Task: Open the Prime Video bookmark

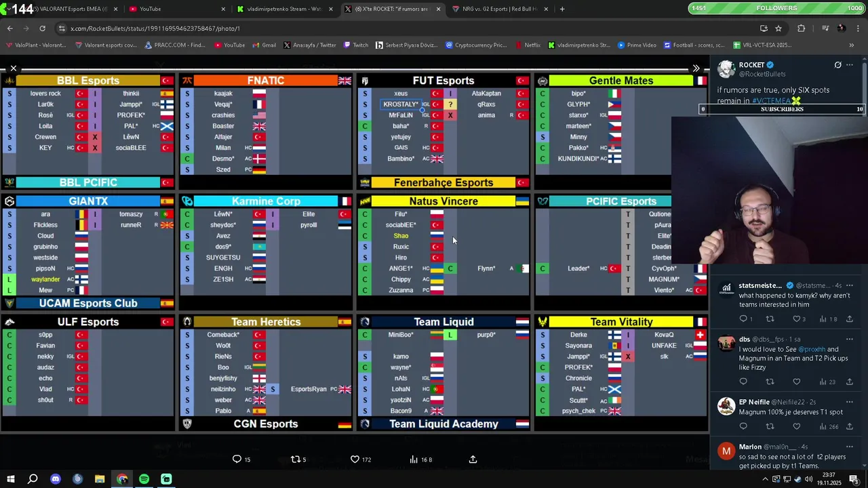Action: click(x=636, y=45)
